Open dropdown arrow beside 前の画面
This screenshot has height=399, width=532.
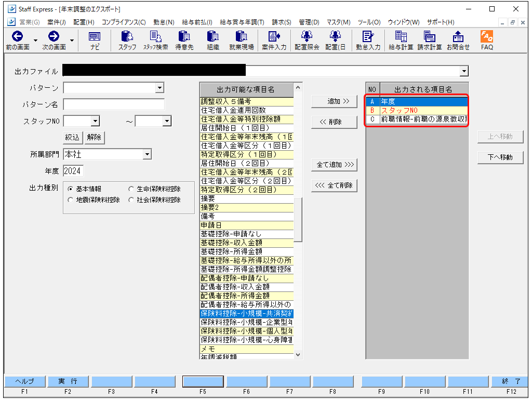coord(35,41)
